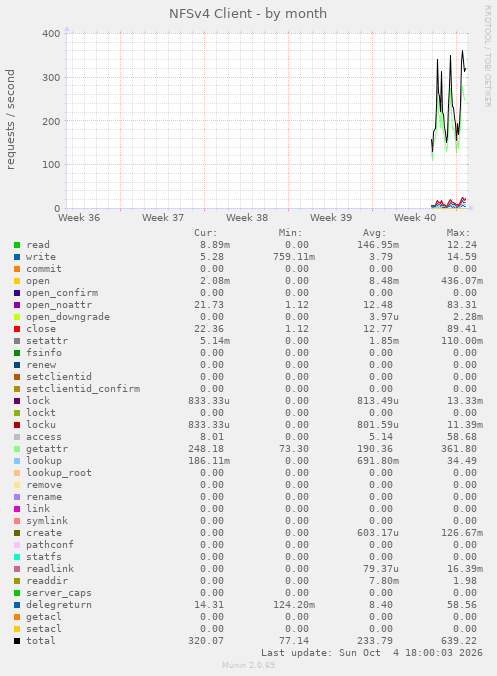Image resolution: width=497 pixels, height=676 pixels.
Task: Click the fsinfo legend label
Action: click(44, 353)
